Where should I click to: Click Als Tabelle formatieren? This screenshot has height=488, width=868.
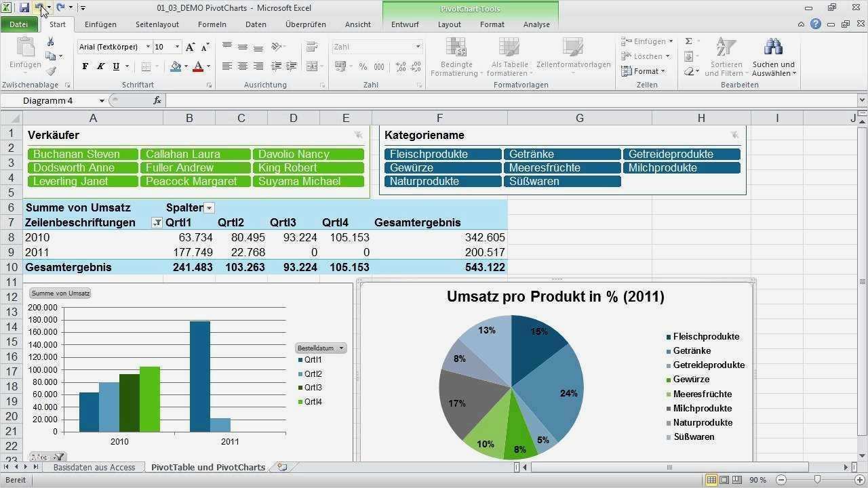509,57
